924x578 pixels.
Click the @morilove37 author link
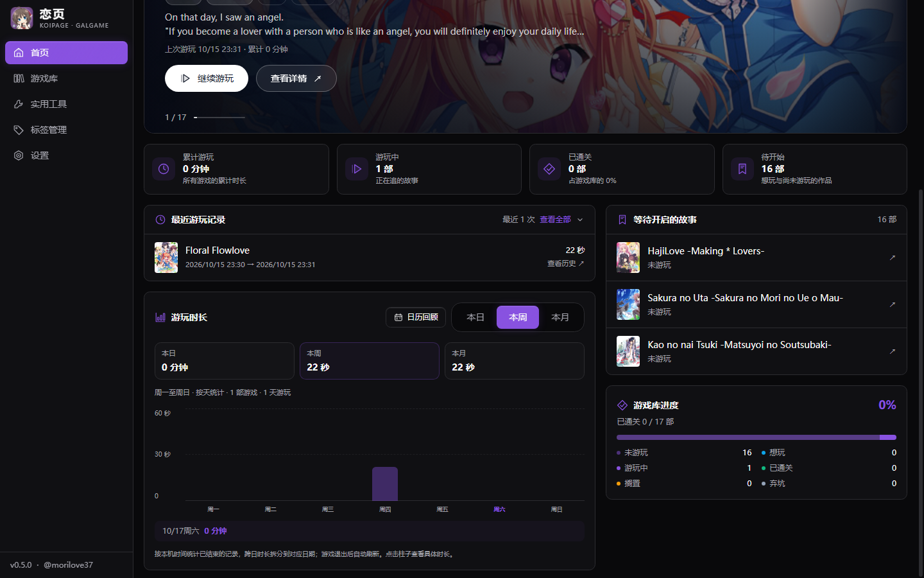tap(68, 565)
